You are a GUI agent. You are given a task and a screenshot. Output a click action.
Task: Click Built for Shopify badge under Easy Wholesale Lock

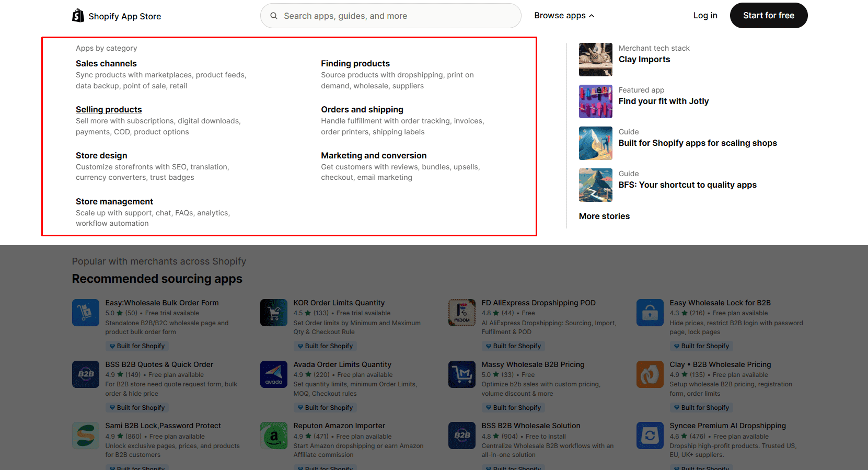(701, 346)
